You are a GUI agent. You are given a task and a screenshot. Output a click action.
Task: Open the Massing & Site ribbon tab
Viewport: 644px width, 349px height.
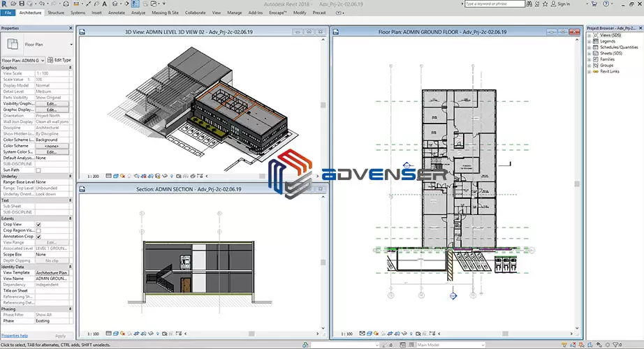pos(166,13)
